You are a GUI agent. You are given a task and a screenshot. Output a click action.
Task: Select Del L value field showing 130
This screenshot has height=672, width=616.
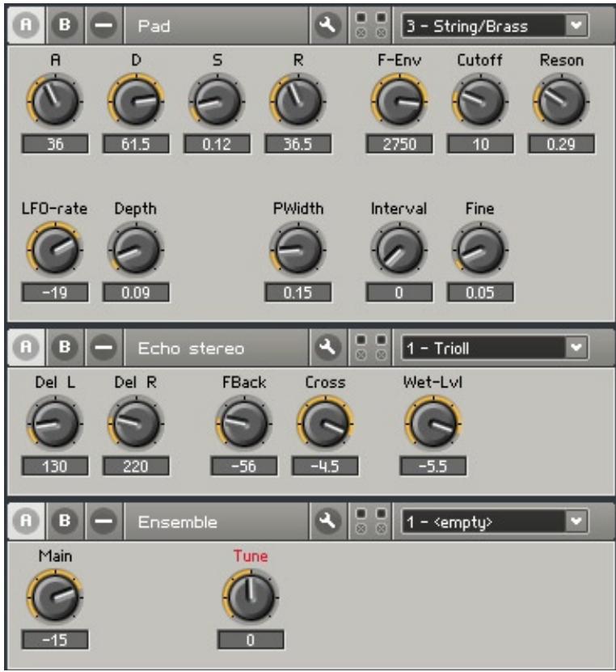pyautogui.click(x=55, y=467)
